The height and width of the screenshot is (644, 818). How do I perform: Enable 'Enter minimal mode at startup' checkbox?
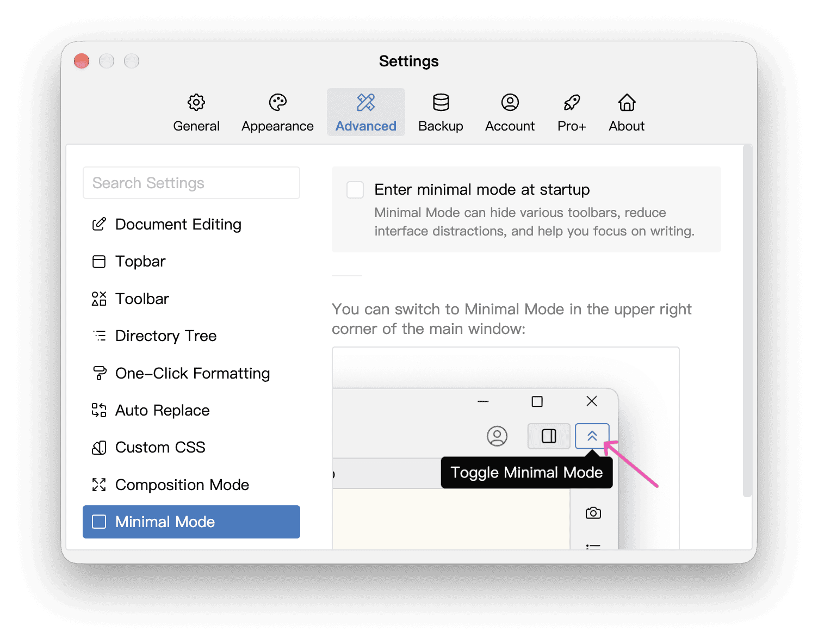coord(355,190)
